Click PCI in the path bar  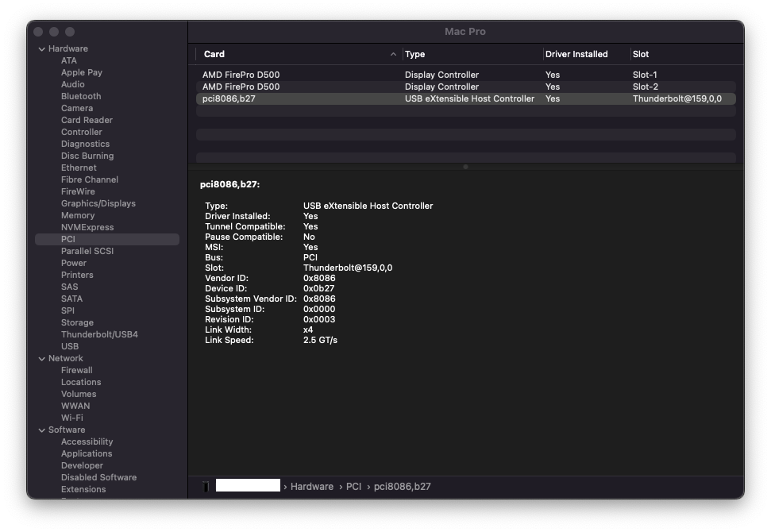(x=353, y=486)
